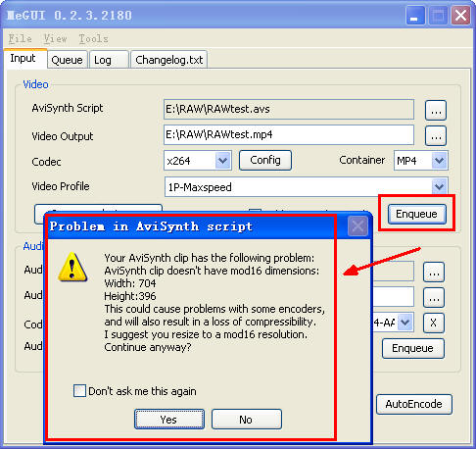476x449 pixels.
Task: Open the Tools menu
Action: [93, 39]
